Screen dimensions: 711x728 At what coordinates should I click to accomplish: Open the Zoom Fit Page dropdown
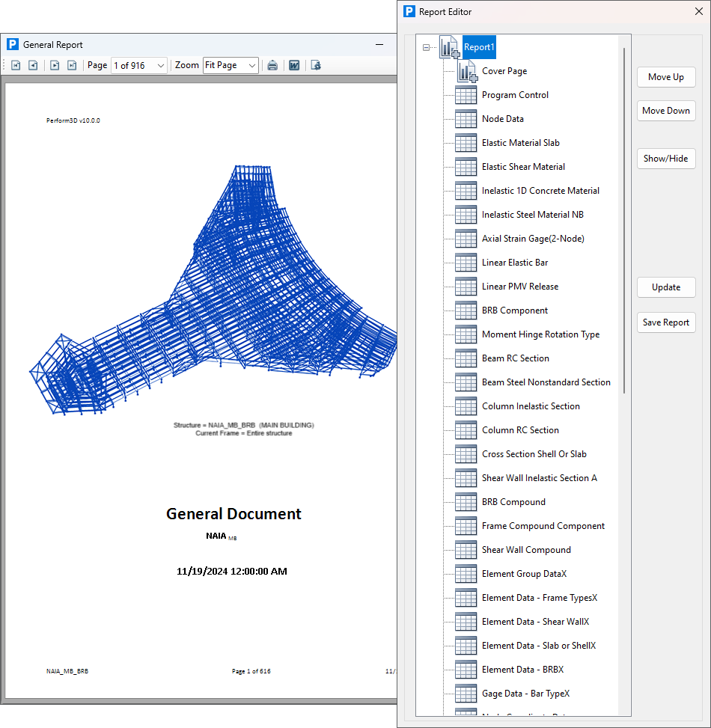tap(251, 65)
